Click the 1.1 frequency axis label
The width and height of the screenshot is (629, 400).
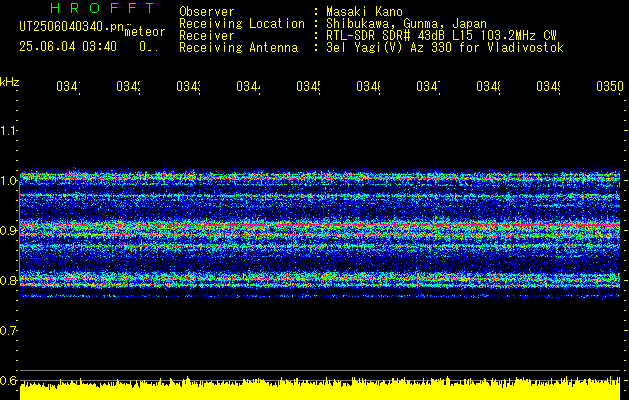tap(8, 130)
